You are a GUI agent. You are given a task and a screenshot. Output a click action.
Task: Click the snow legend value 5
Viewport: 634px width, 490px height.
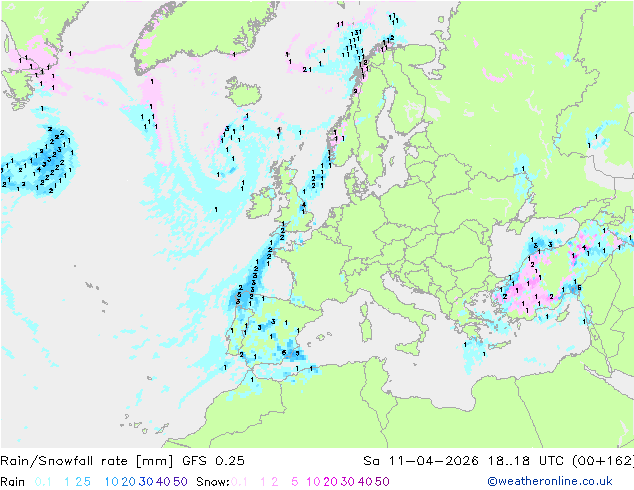[295, 482]
